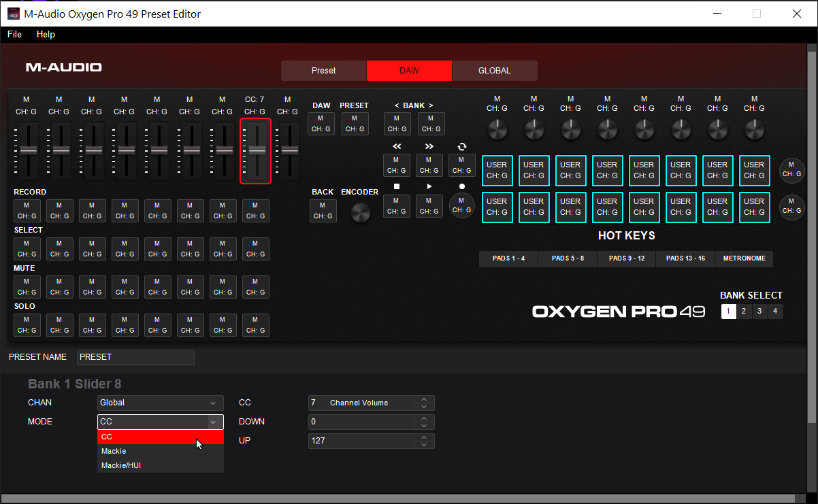
Task: Click the seventh knob in the top row
Action: pyautogui.click(x=718, y=128)
